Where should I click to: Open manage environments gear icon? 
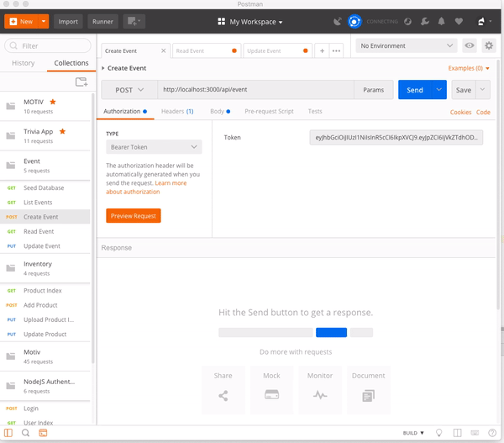click(x=489, y=45)
